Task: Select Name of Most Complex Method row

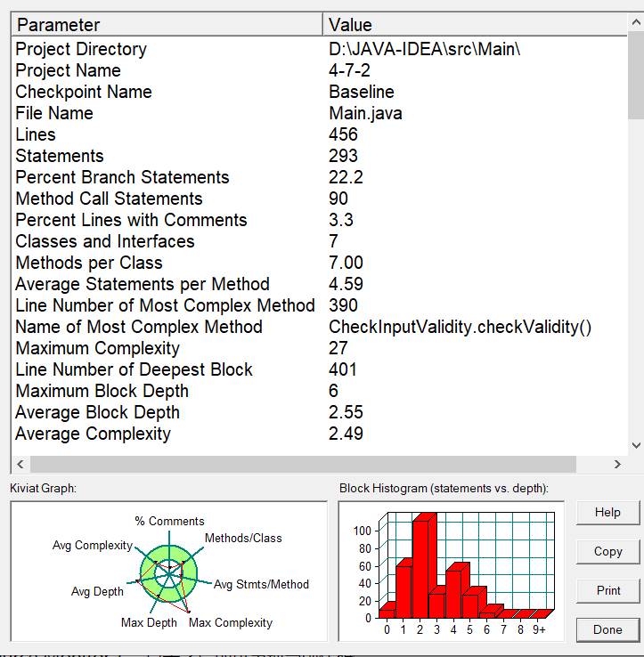Action: 320,327
